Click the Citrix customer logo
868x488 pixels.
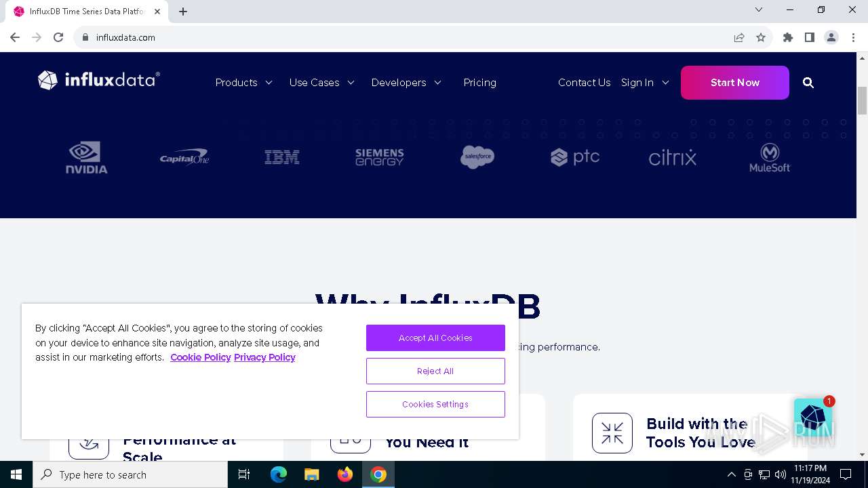[673, 157]
